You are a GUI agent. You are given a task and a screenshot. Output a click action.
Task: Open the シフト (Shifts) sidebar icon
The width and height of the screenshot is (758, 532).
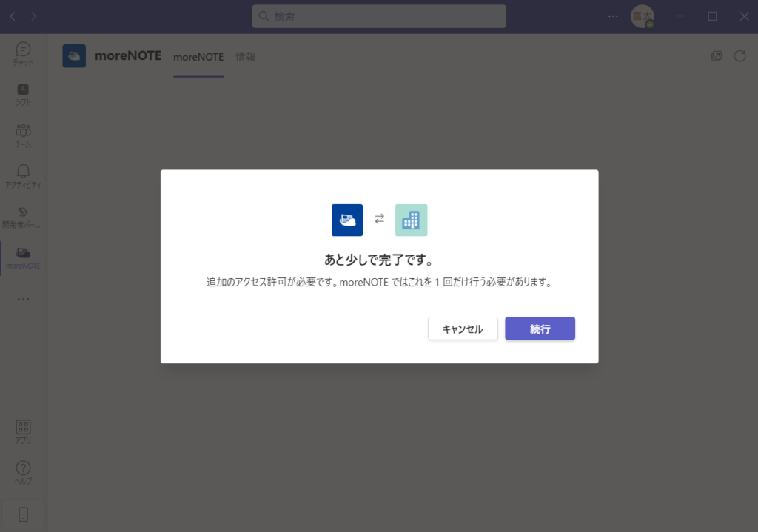click(x=23, y=94)
